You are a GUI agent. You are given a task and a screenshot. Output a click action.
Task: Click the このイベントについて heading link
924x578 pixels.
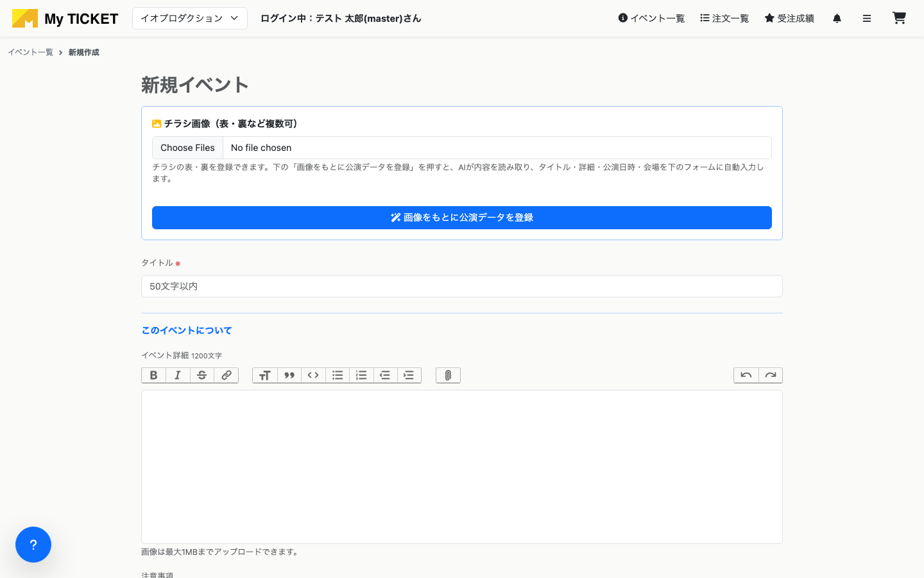(x=187, y=330)
